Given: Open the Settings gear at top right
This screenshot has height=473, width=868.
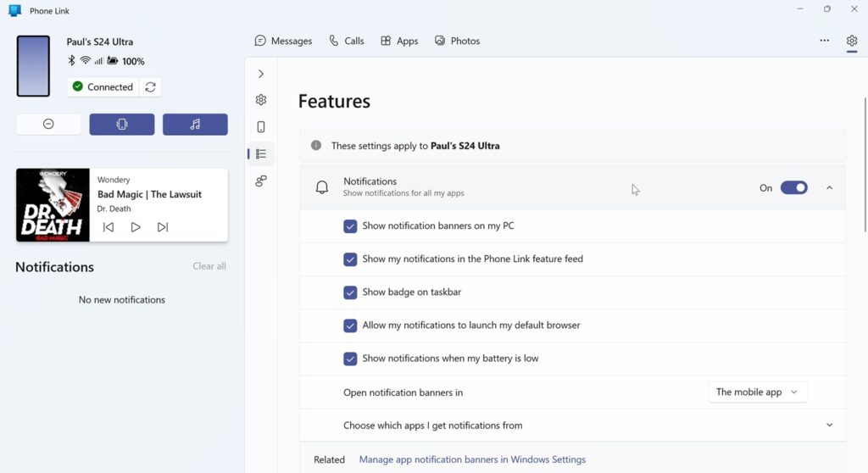Looking at the screenshot, I should pos(851,41).
